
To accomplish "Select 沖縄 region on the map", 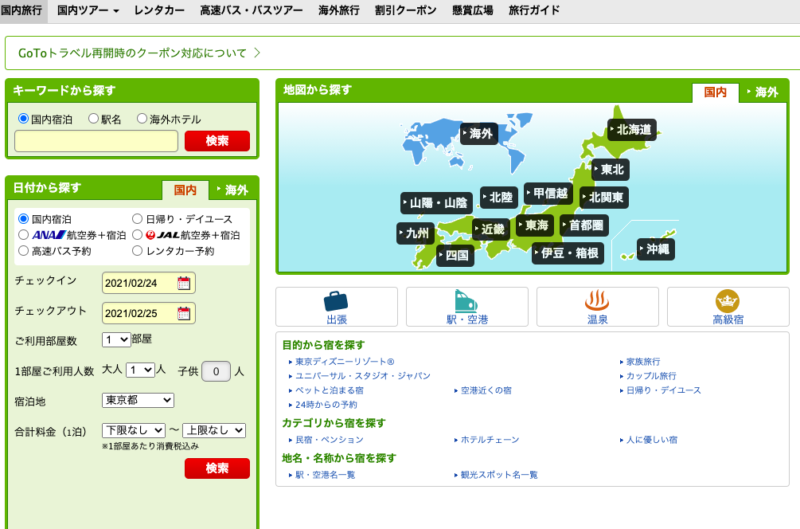I will (656, 249).
